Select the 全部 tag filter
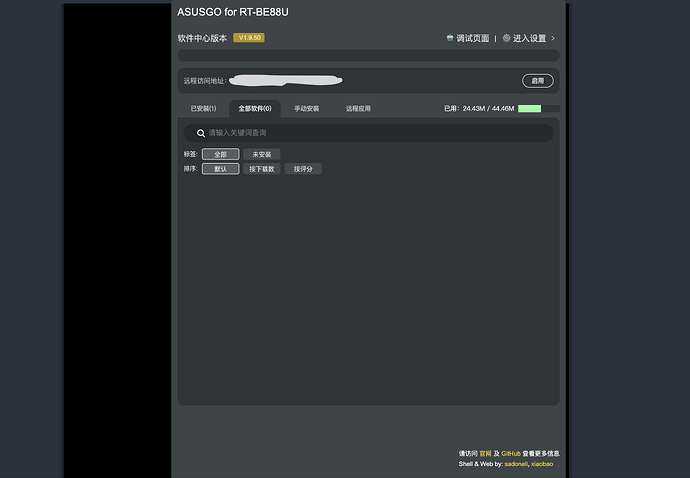690x478 pixels. [x=220, y=154]
